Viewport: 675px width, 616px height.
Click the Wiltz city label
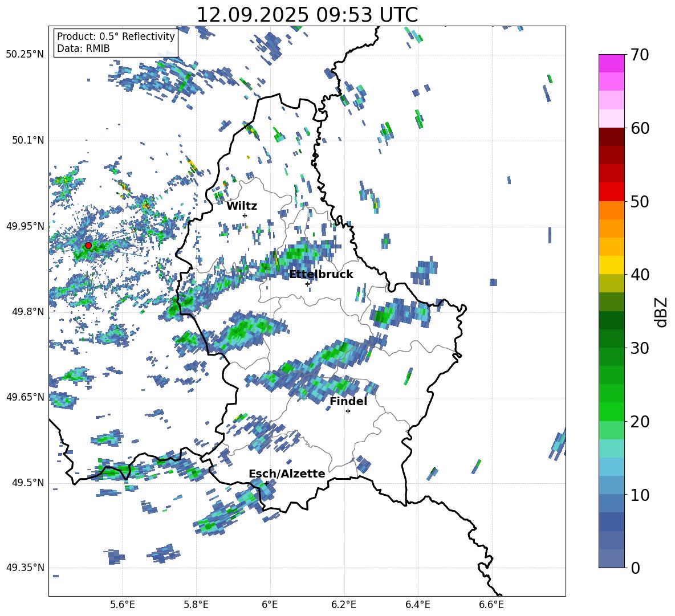242,206
